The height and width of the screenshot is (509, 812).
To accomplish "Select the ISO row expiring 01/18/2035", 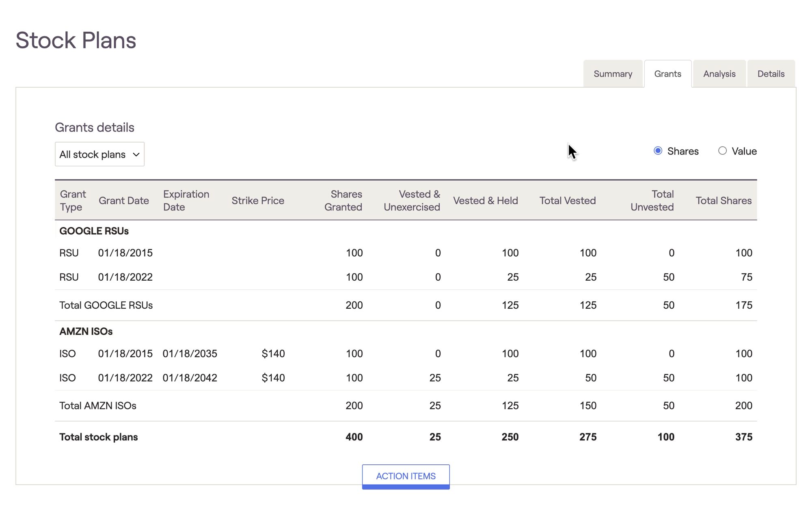I will (x=190, y=354).
